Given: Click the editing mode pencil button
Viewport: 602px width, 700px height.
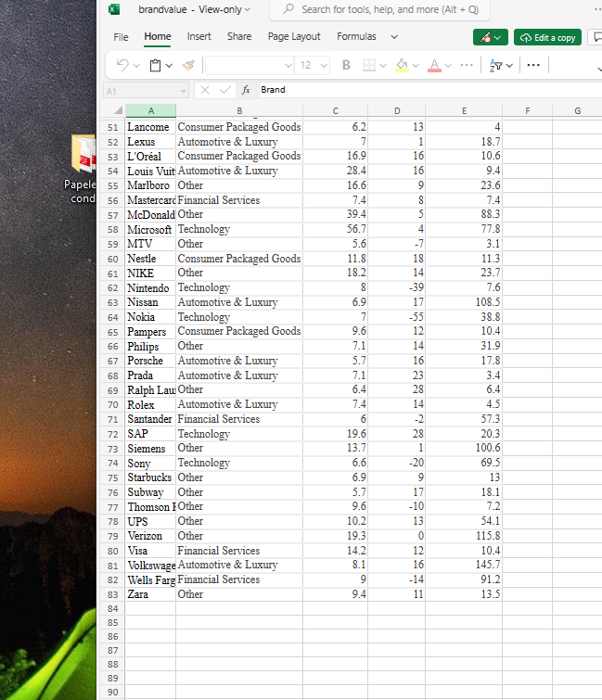Looking at the screenshot, I should pyautogui.click(x=491, y=37).
